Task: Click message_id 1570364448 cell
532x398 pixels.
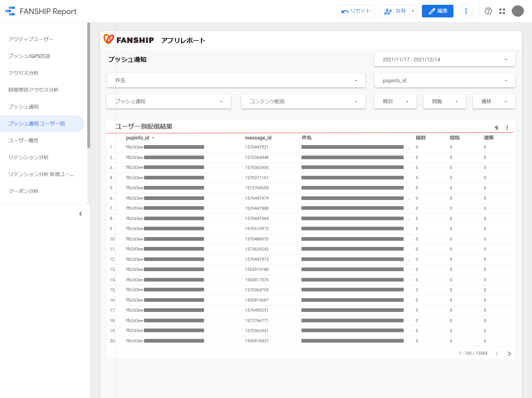Action: [x=257, y=158]
